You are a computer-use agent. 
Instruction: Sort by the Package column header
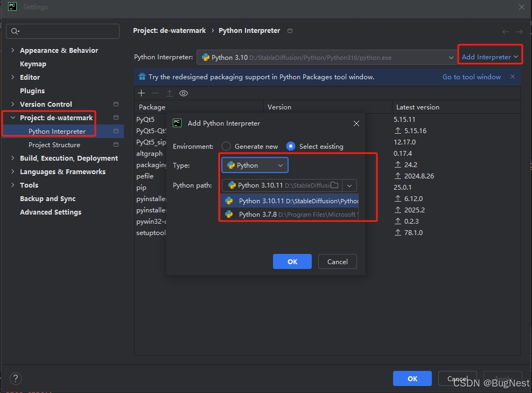point(199,107)
